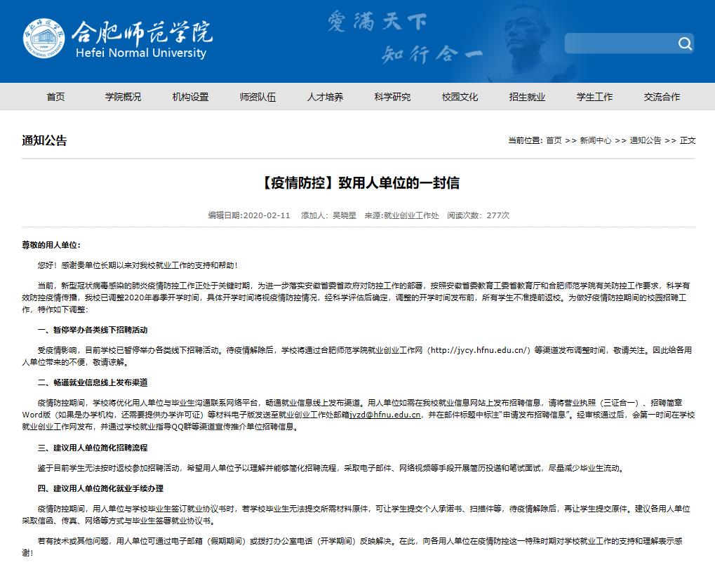Open the 人才培养 navigation item
Screen dimensions: 715x588
point(325,97)
